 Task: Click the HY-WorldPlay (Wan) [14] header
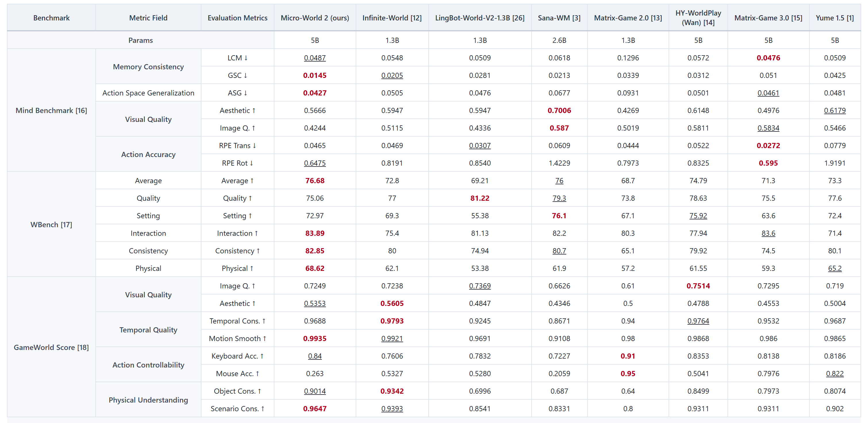(698, 18)
